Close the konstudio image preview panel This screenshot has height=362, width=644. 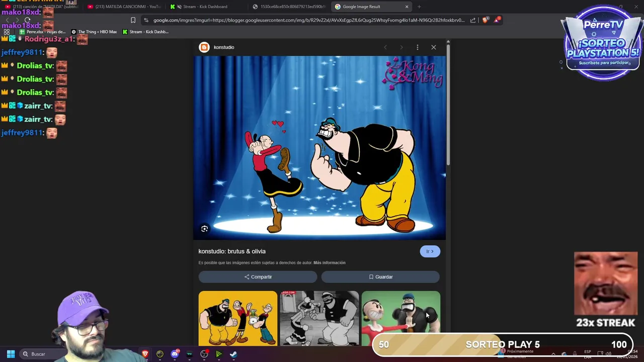[434, 47]
